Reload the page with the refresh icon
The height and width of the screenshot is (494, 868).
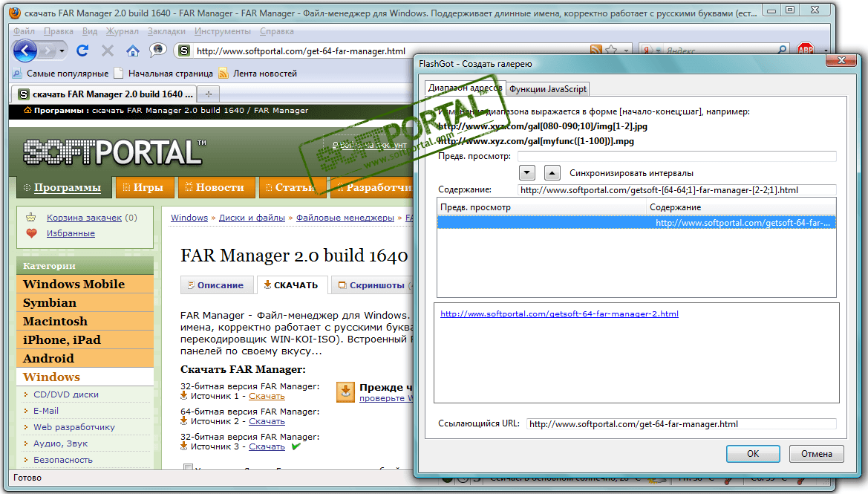click(x=82, y=51)
